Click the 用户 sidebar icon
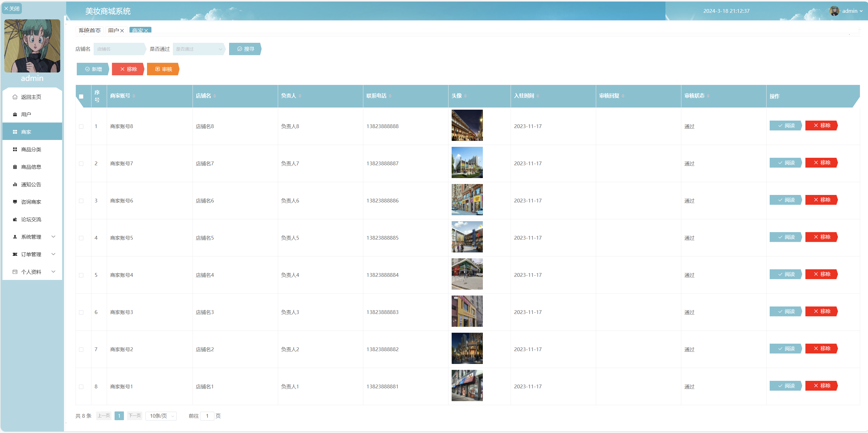 coord(15,114)
